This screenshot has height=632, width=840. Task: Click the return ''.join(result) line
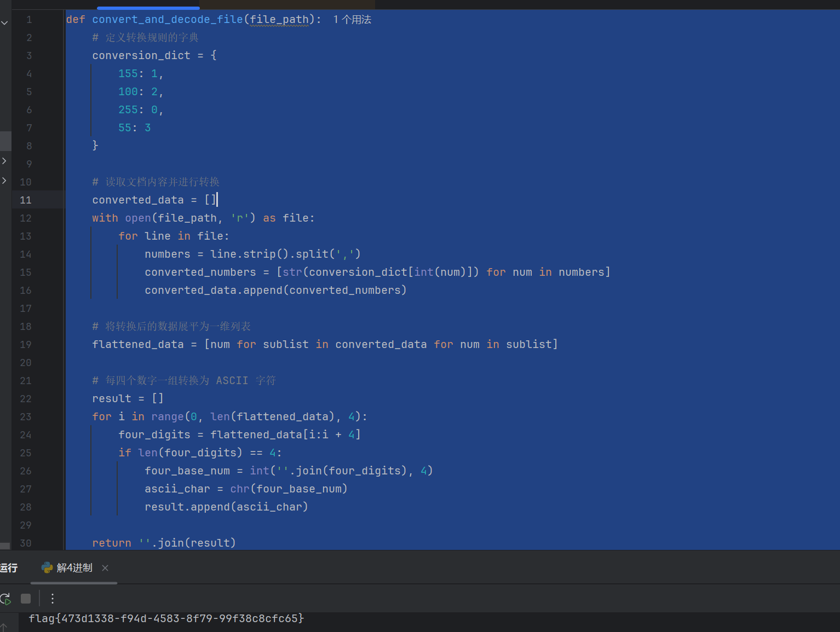click(x=164, y=543)
